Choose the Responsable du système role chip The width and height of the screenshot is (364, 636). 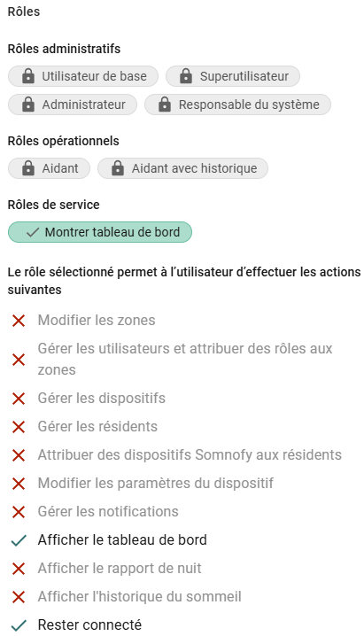click(x=238, y=105)
